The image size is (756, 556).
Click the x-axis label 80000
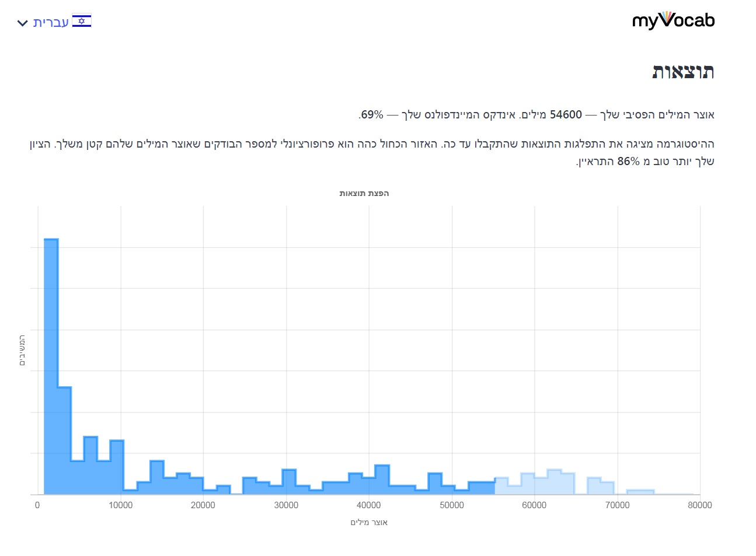(x=699, y=505)
